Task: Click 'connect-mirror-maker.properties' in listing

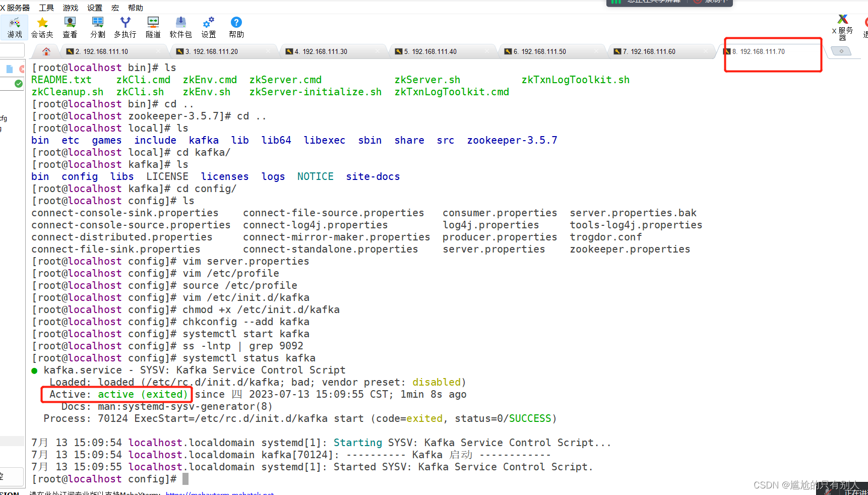Action: click(337, 237)
